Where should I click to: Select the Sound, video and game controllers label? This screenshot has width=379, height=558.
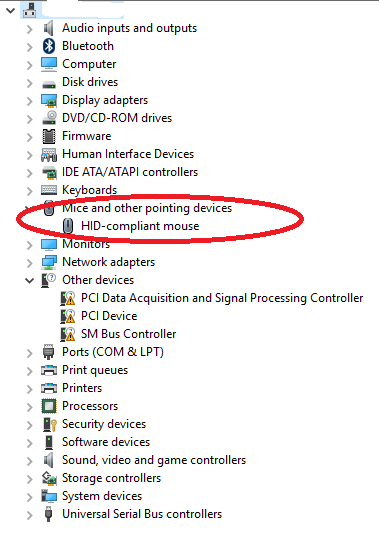[x=154, y=460]
